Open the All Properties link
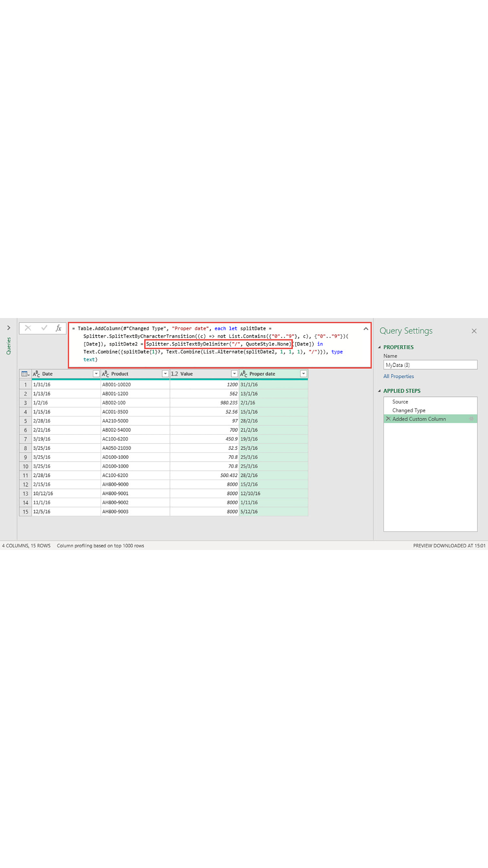Screen dimensions: 488x868 (x=398, y=376)
